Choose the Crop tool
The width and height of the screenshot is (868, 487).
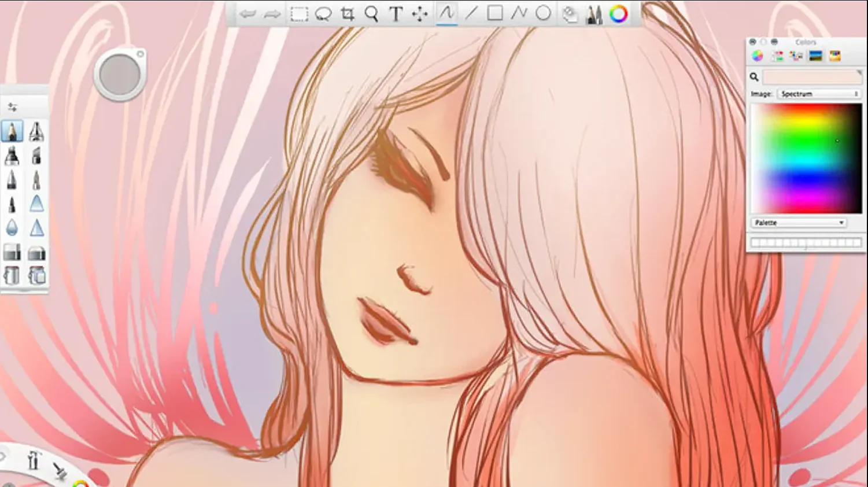pyautogui.click(x=348, y=14)
